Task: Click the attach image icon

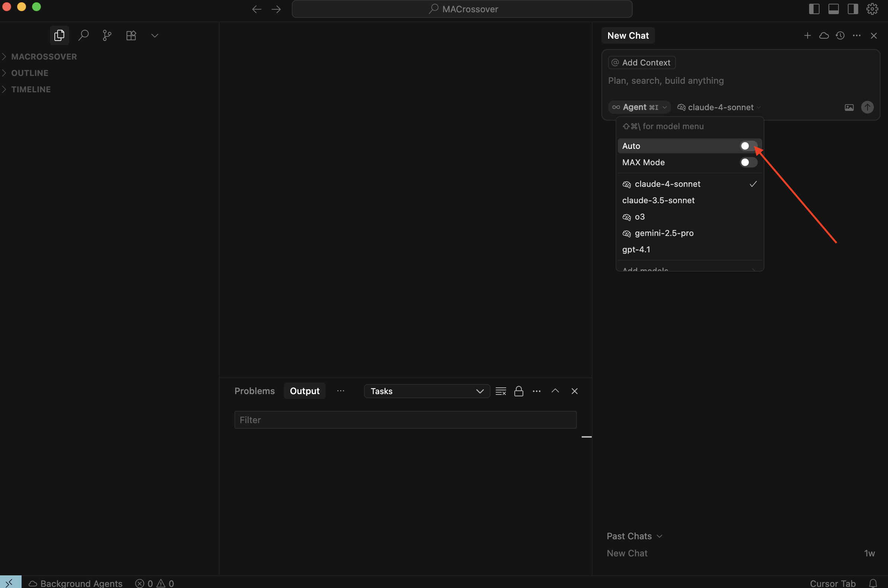Action: point(849,108)
